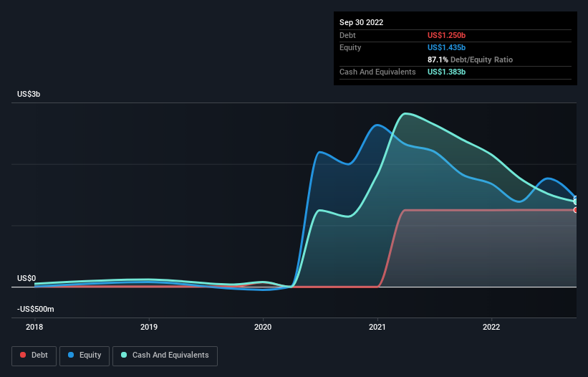588x377 pixels.
Task: Click the Equity row label in tooltip
Action: click(x=350, y=47)
